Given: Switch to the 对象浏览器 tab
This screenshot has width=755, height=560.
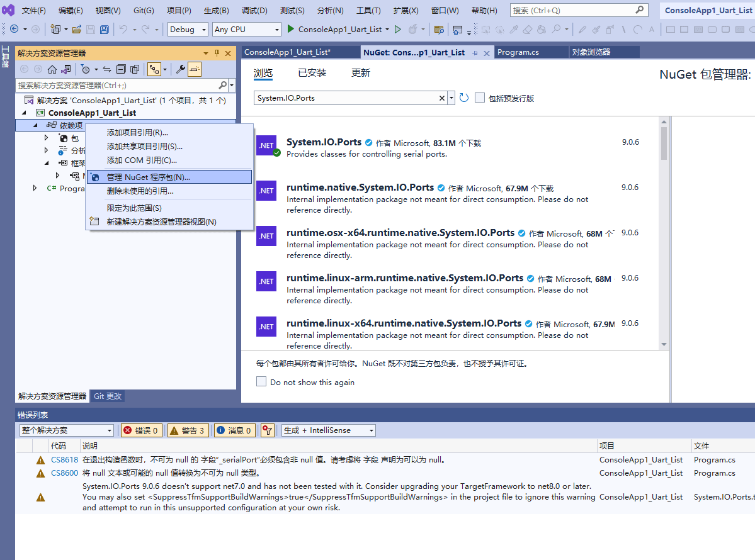Looking at the screenshot, I should [x=605, y=52].
